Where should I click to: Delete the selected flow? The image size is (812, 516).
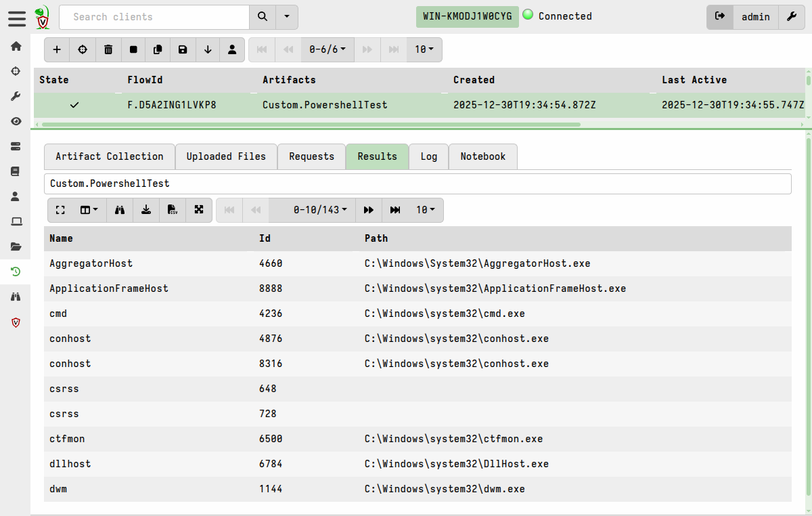[108, 49]
